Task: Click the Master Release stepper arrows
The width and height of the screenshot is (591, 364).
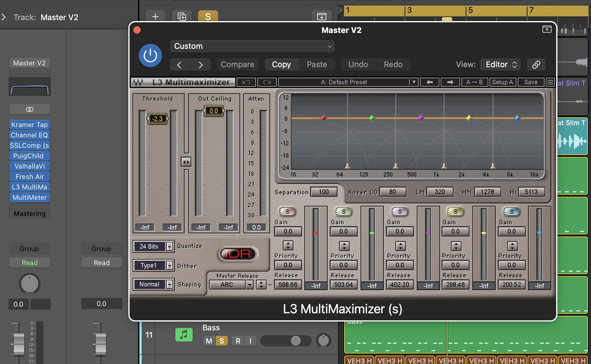Action: [x=261, y=285]
